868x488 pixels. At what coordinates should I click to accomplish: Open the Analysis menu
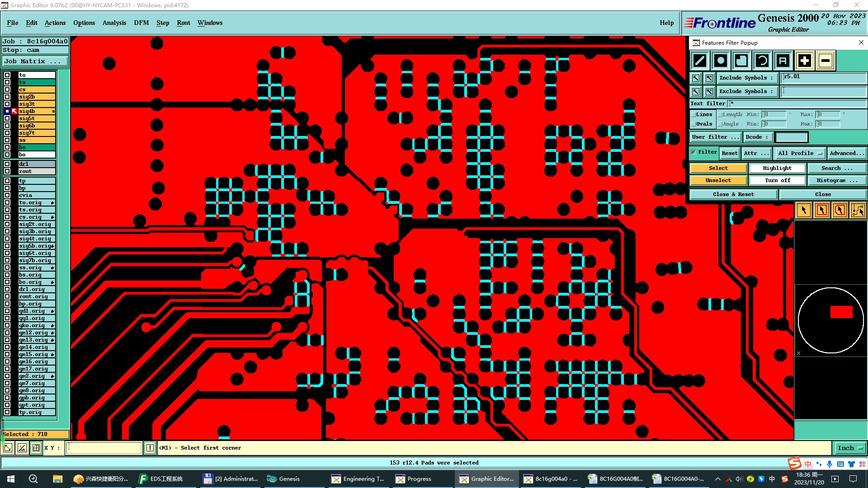point(114,23)
